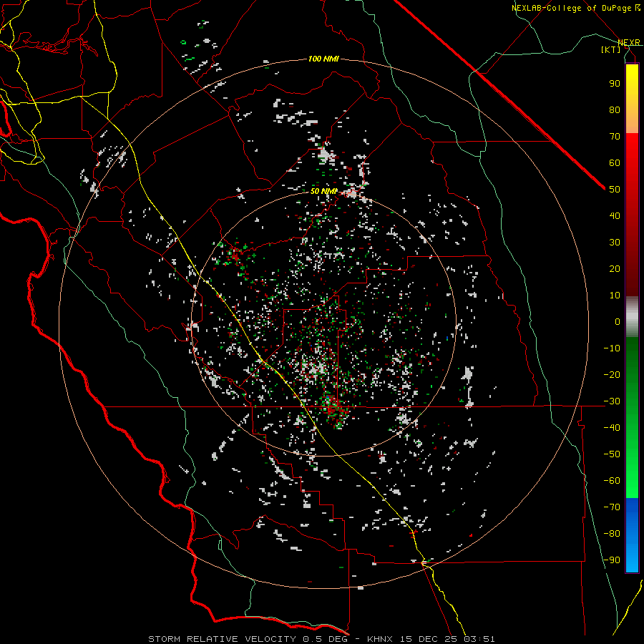The image size is (644, 644).
Task: Pick the -50 value on the velocity scale
Action: pos(612,454)
